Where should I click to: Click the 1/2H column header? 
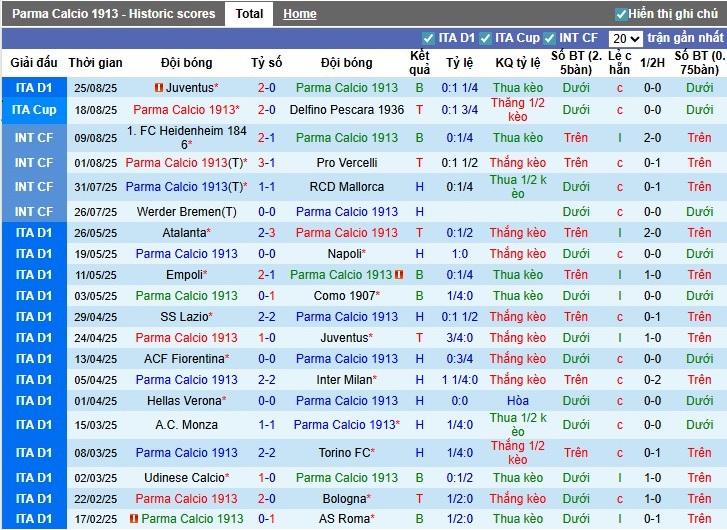652,63
